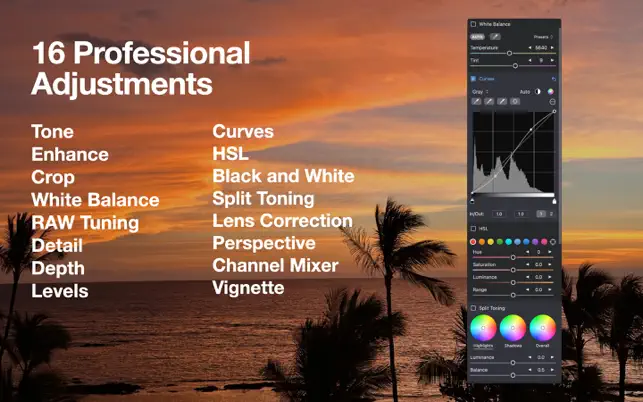Viewport: 643px width, 402px height.
Task: Open the Gray channel dropdown in Curves
Action: (480, 92)
